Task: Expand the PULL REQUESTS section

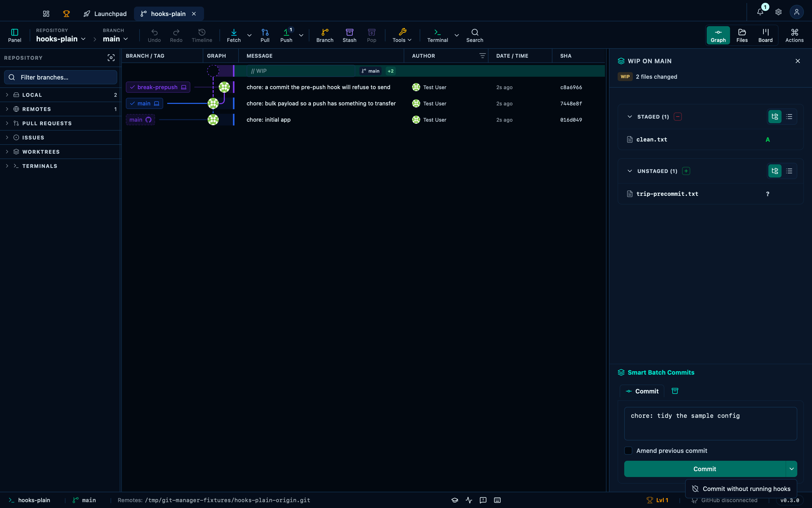Action: [x=61, y=123]
